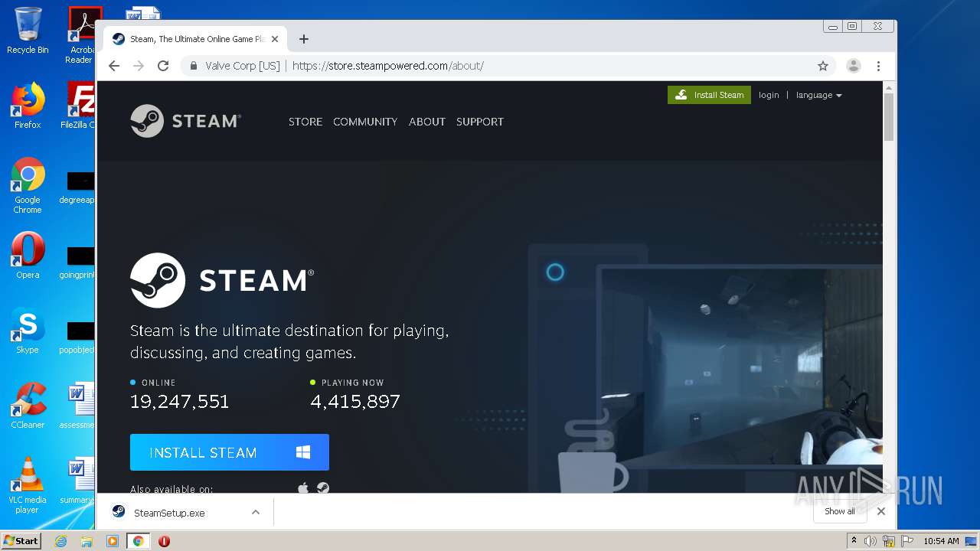Open the SUPPORT menu
980x551 pixels.
(x=480, y=122)
